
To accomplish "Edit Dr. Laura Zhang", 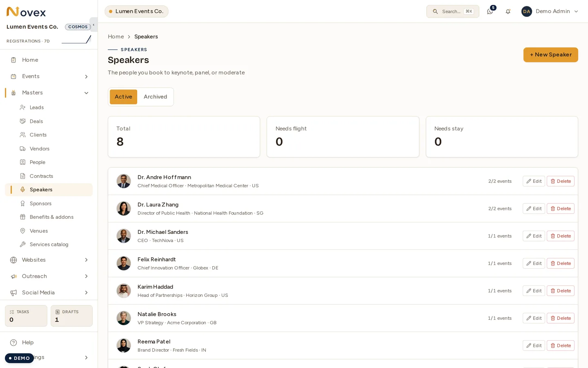I will pos(534,209).
